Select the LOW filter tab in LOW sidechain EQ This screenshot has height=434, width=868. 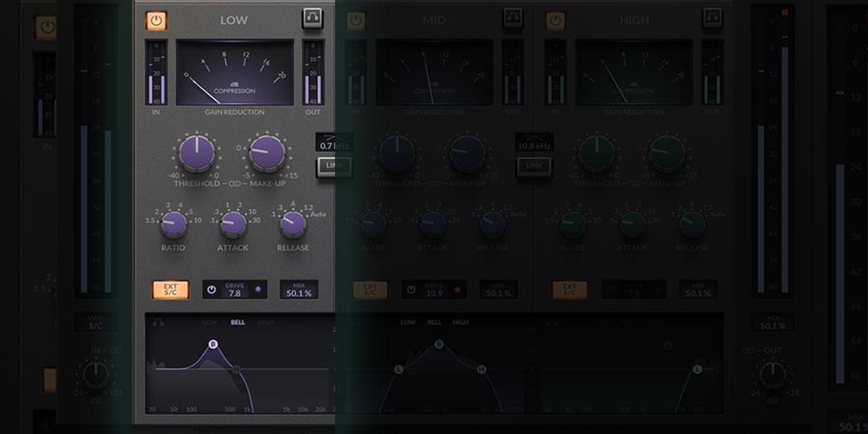(x=209, y=322)
